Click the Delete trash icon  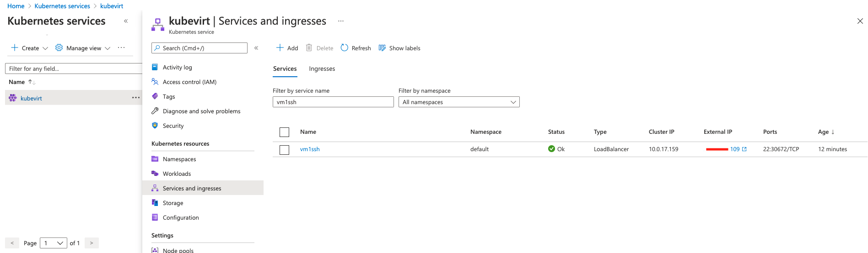click(x=309, y=48)
